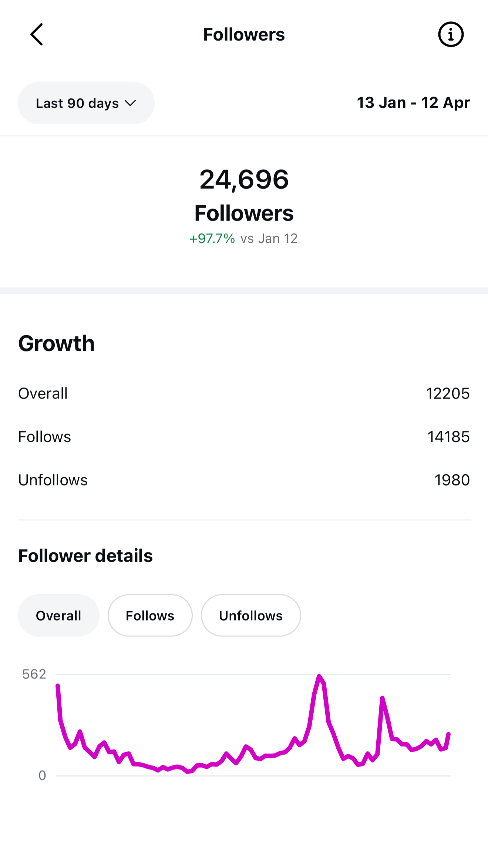The width and height of the screenshot is (488, 868).
Task: Tap the Follower details heading
Action: pyautogui.click(x=85, y=556)
